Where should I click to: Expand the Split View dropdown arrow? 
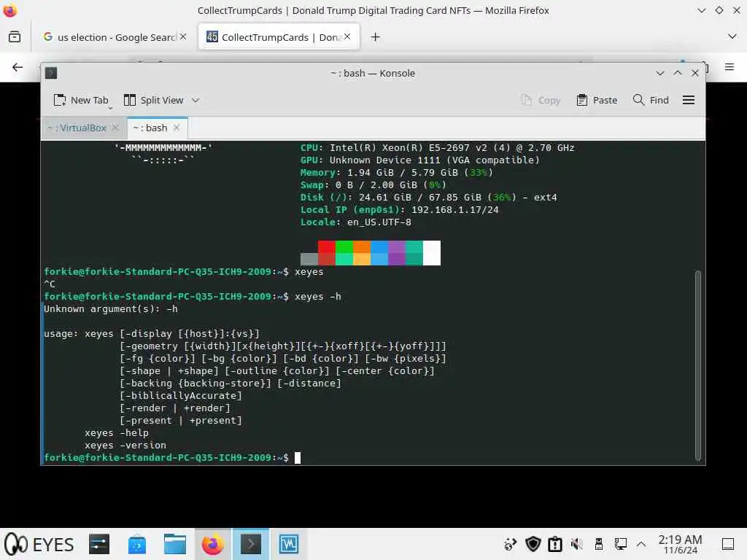coord(196,100)
